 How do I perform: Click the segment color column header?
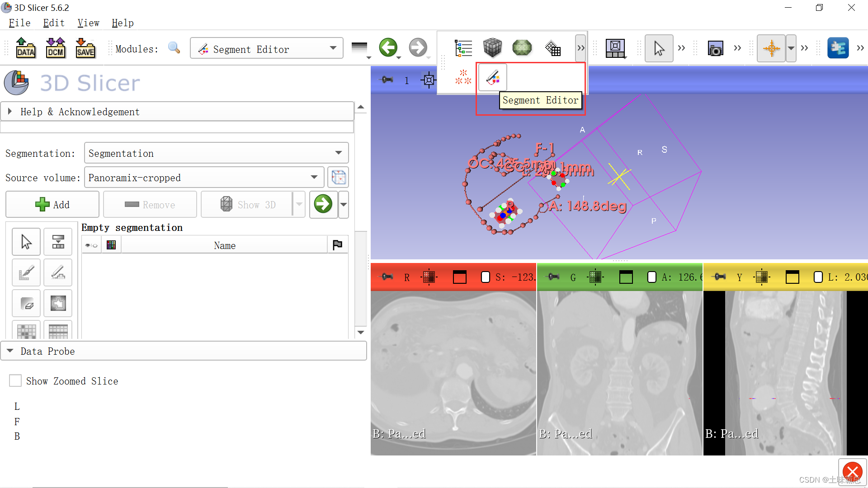(111, 245)
